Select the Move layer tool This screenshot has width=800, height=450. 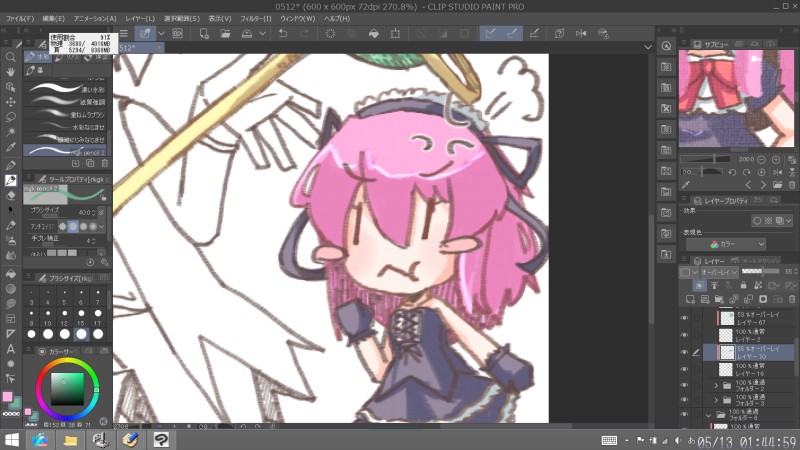(x=10, y=102)
